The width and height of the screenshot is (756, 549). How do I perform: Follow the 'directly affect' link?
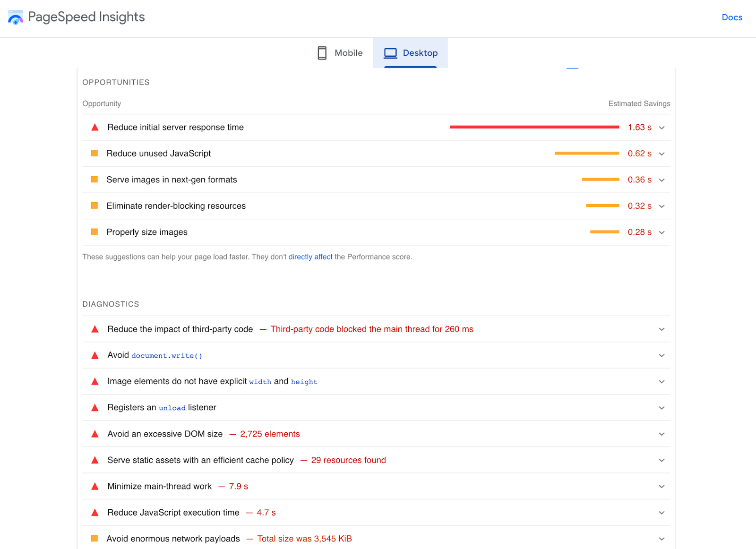310,257
